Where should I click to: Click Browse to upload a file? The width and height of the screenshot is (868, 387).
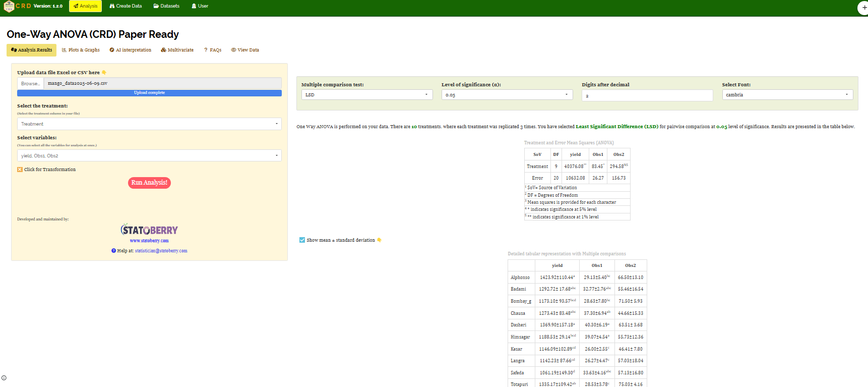click(x=30, y=83)
